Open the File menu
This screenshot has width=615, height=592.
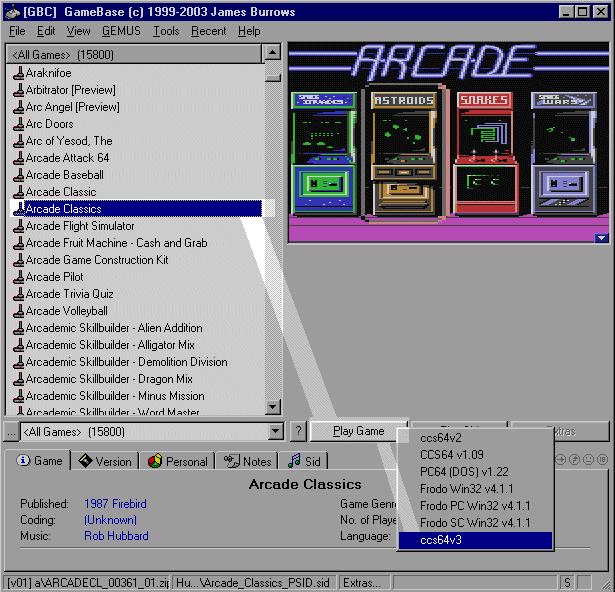pyautogui.click(x=17, y=31)
